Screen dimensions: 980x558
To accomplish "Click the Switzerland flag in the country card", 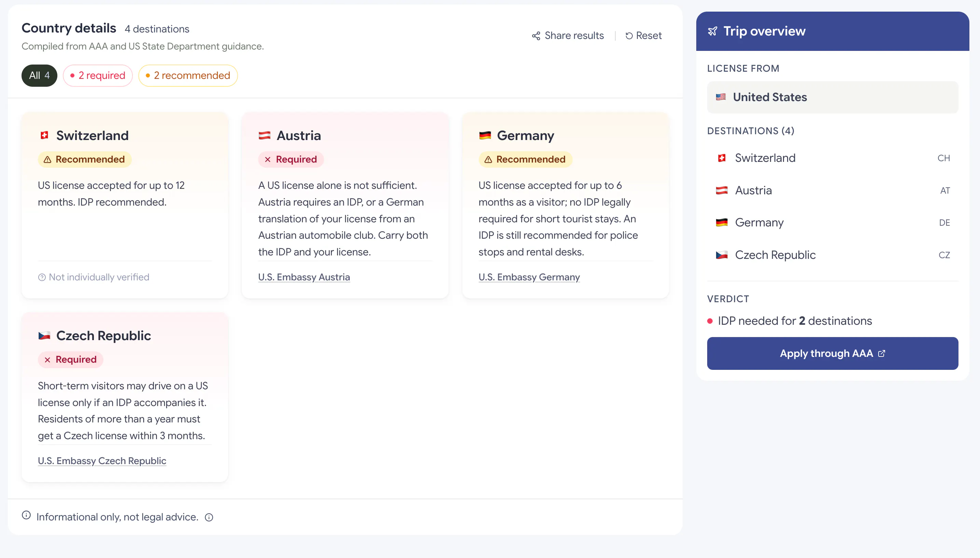I will (x=44, y=135).
